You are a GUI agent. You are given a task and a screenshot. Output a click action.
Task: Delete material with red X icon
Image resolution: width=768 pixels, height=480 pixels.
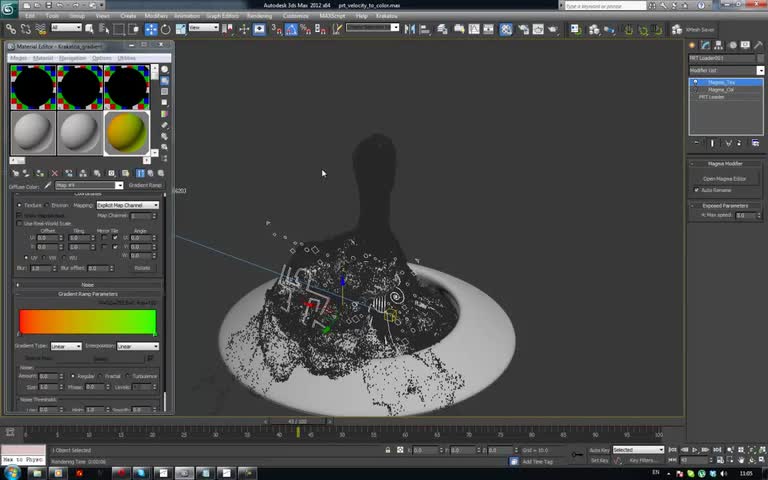pyautogui.click(x=54, y=173)
